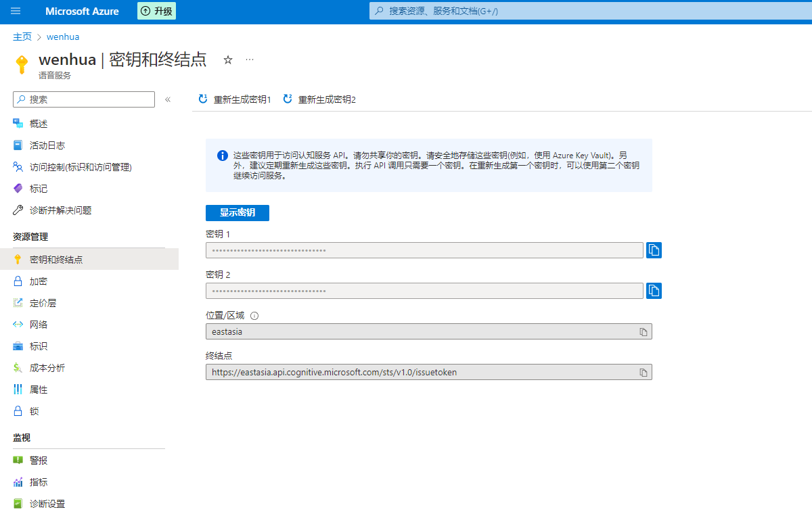
Task: Click the yellow key resource icon by title
Action: (x=22, y=64)
